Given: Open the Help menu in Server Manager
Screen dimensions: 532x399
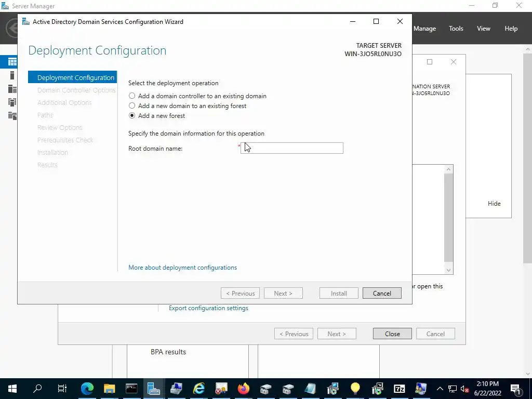Looking at the screenshot, I should pyautogui.click(x=511, y=29).
